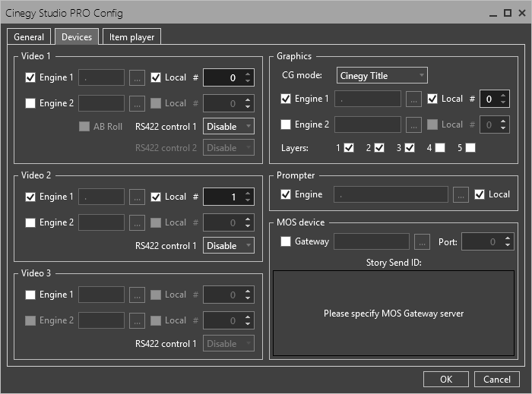This screenshot has height=394, width=532.
Task: Enable the MOS device Gateway checkbox
Action: pyautogui.click(x=286, y=241)
